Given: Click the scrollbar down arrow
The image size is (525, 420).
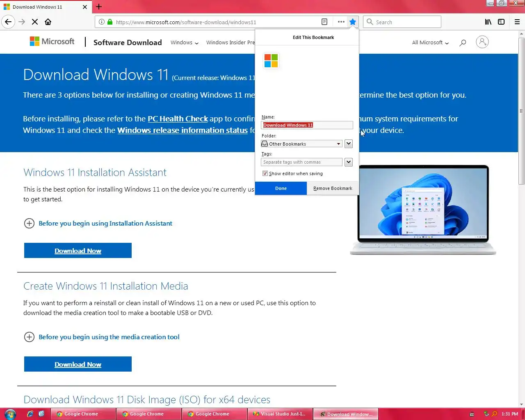Looking at the screenshot, I should click(521, 404).
